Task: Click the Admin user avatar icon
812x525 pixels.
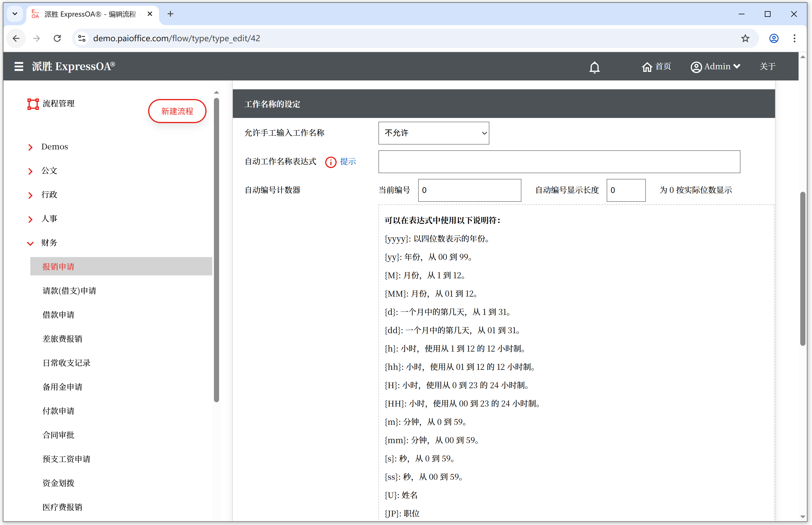Action: (x=696, y=67)
